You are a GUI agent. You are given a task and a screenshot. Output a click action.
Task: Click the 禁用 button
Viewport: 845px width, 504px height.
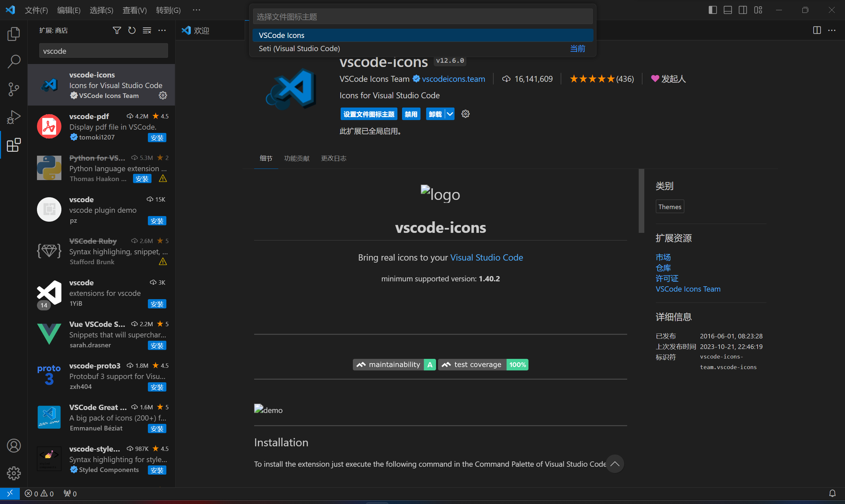(411, 114)
